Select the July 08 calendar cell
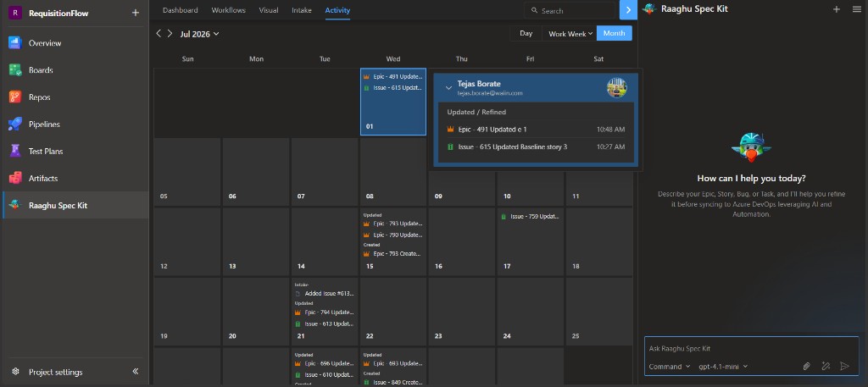 coord(393,172)
